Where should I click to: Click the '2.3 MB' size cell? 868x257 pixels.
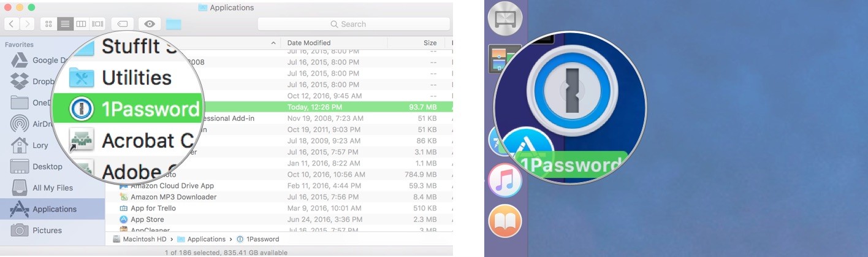pyautogui.click(x=425, y=219)
